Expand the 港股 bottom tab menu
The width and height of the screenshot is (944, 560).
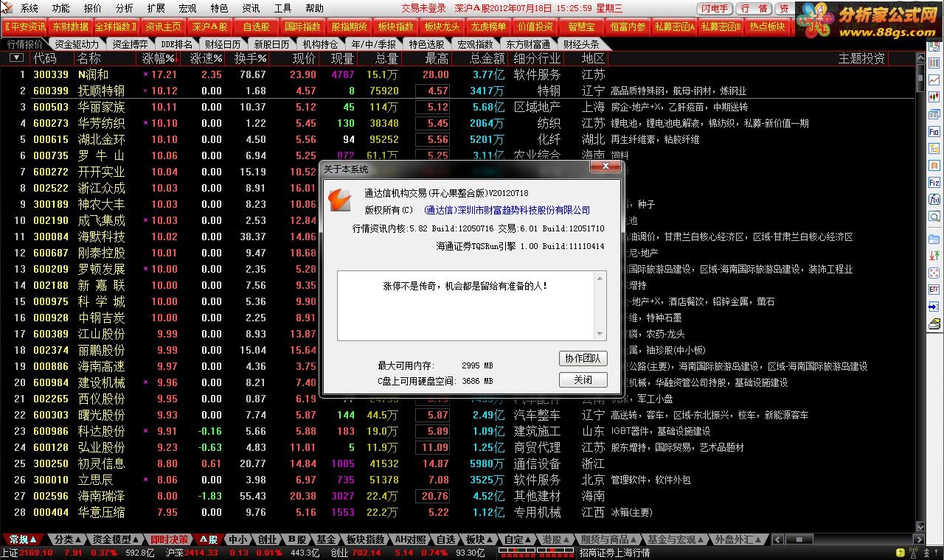click(556, 539)
